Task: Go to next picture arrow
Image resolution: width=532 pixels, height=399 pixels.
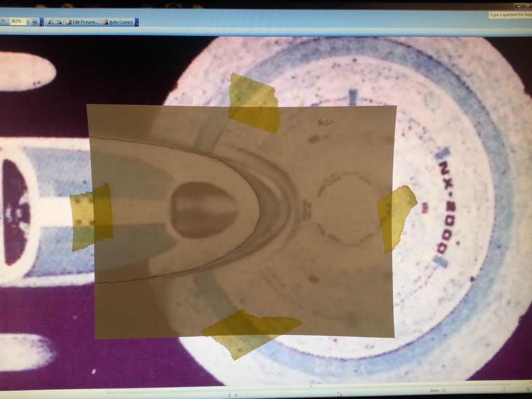Action: pos(236,395)
